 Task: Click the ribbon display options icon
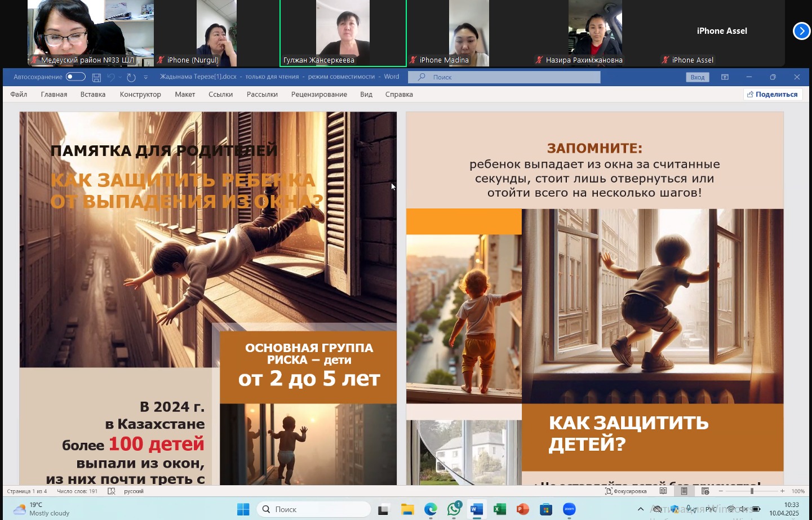coord(725,77)
